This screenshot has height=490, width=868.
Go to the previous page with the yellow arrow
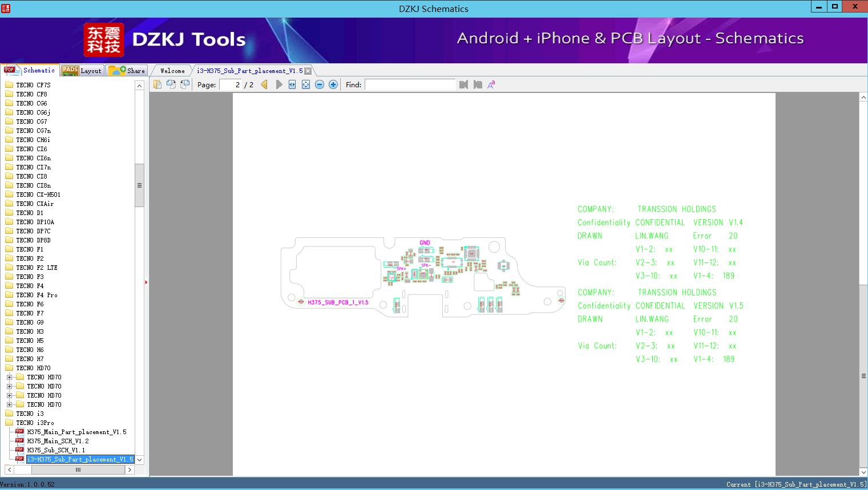264,84
